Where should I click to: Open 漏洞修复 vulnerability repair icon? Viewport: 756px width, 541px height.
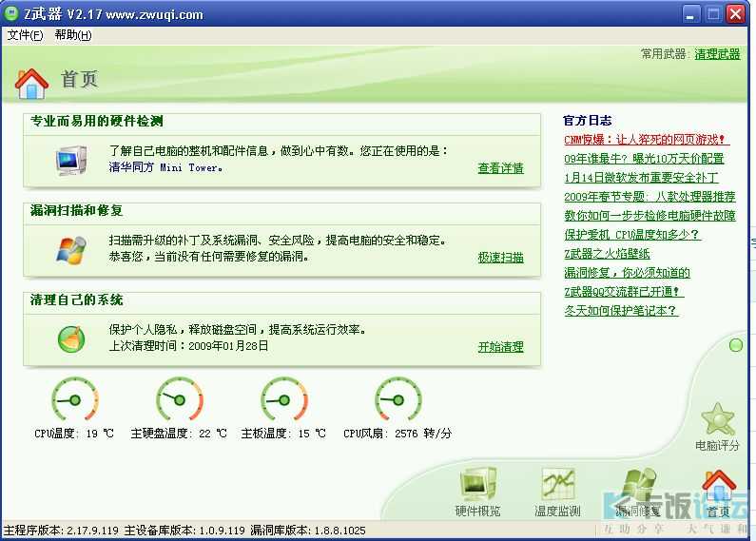pos(637,484)
